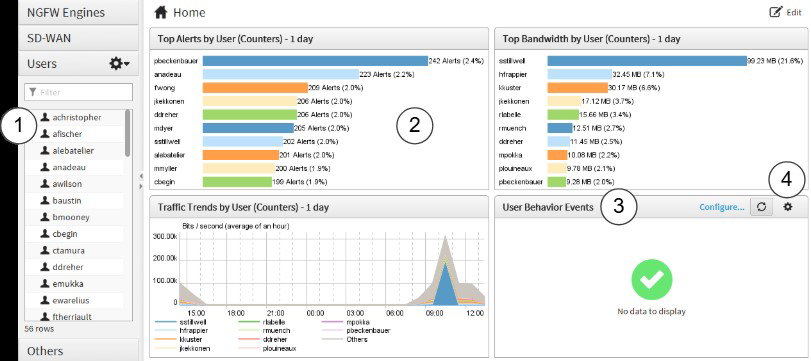Screen dimensions: 811x361
Task: Click the sstillwell bandwidth bar
Action: point(647,61)
